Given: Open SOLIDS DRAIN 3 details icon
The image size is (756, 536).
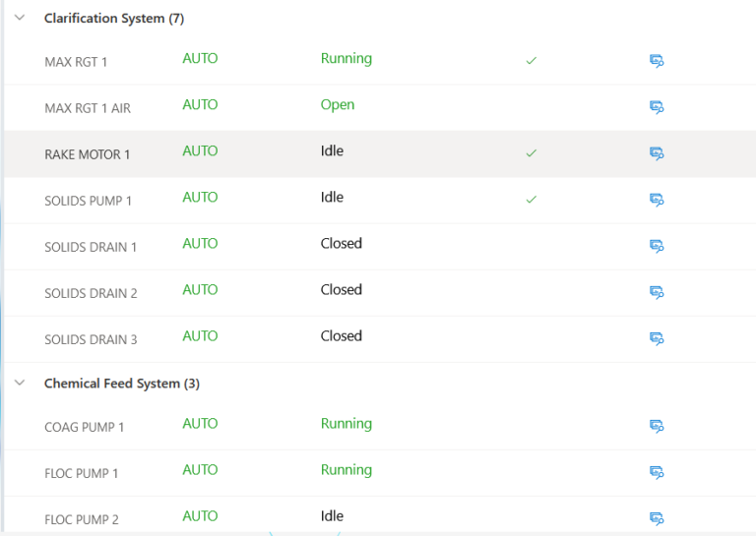Looking at the screenshot, I should 657,338.
